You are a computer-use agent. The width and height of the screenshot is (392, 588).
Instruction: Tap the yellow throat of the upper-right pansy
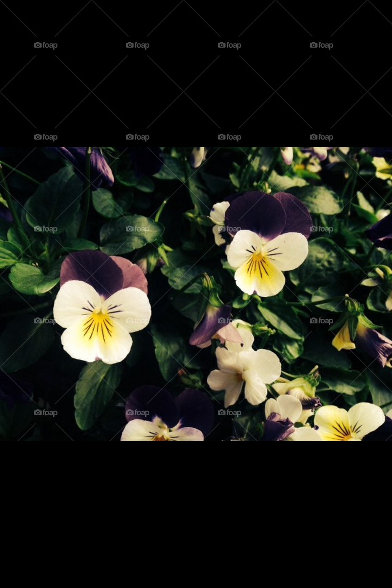(258, 266)
